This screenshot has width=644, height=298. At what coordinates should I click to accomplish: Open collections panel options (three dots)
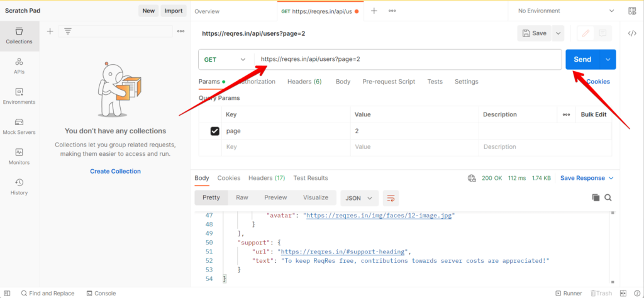(180, 31)
